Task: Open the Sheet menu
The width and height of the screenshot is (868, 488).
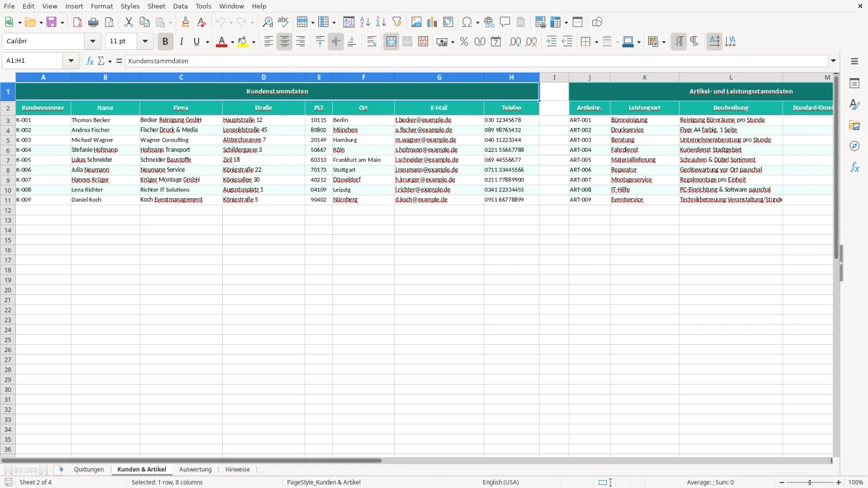Action: tap(156, 6)
